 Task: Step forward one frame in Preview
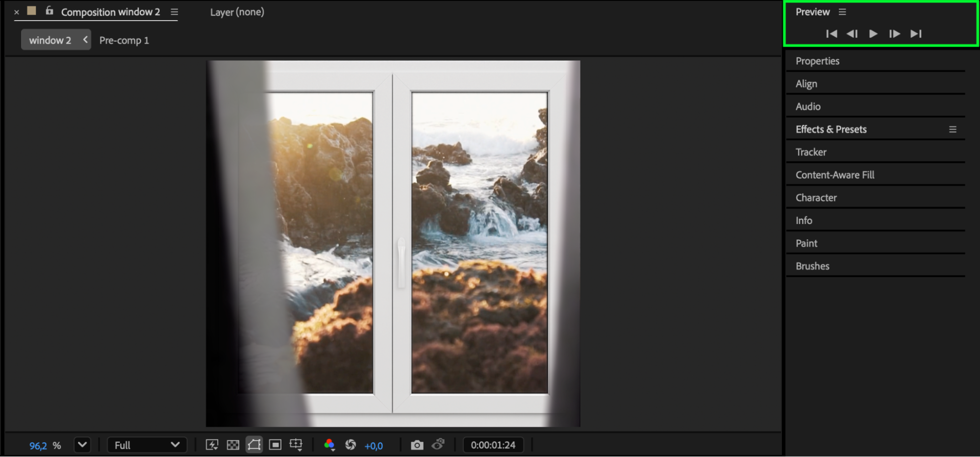coord(894,34)
